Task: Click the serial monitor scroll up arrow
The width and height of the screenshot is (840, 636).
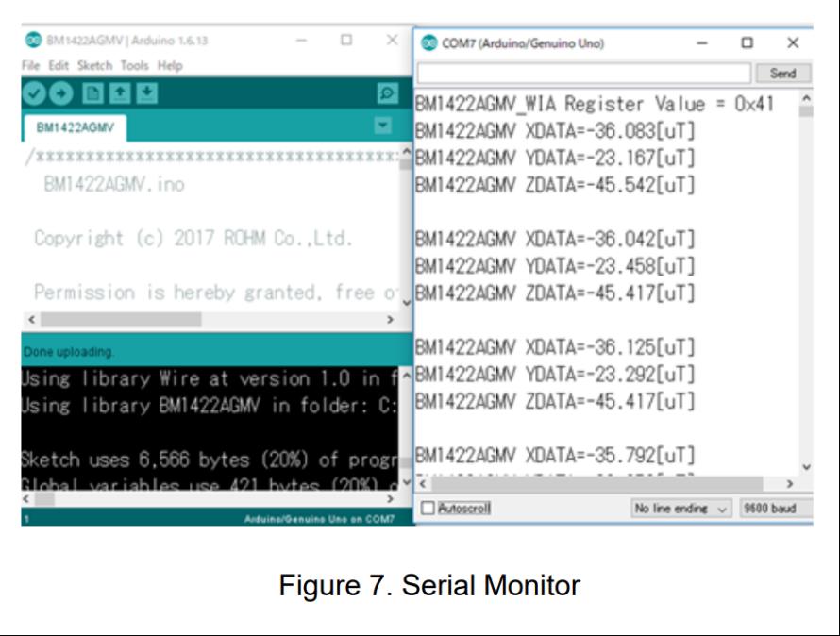Action: tap(806, 98)
